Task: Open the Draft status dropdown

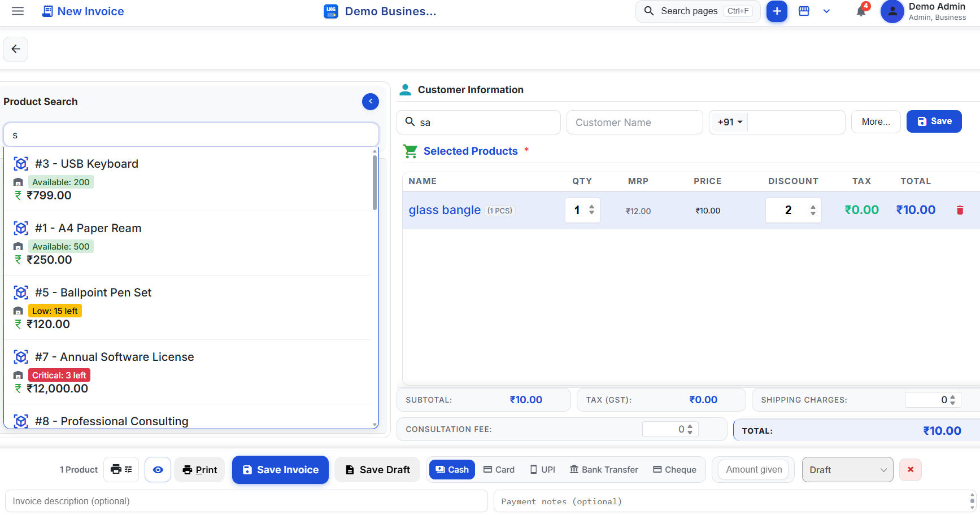Action: coord(847,469)
